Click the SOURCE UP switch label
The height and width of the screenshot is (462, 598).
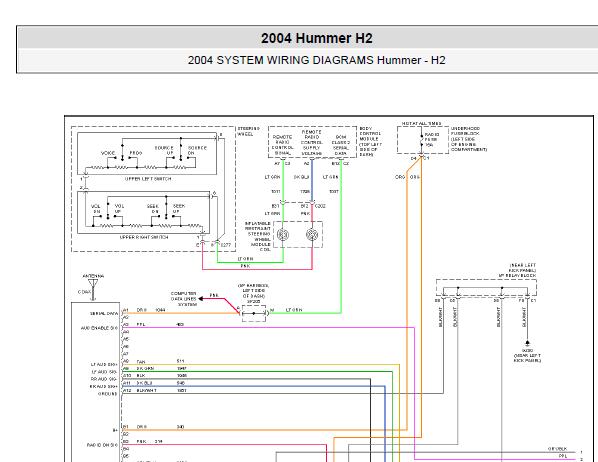[x=164, y=150]
